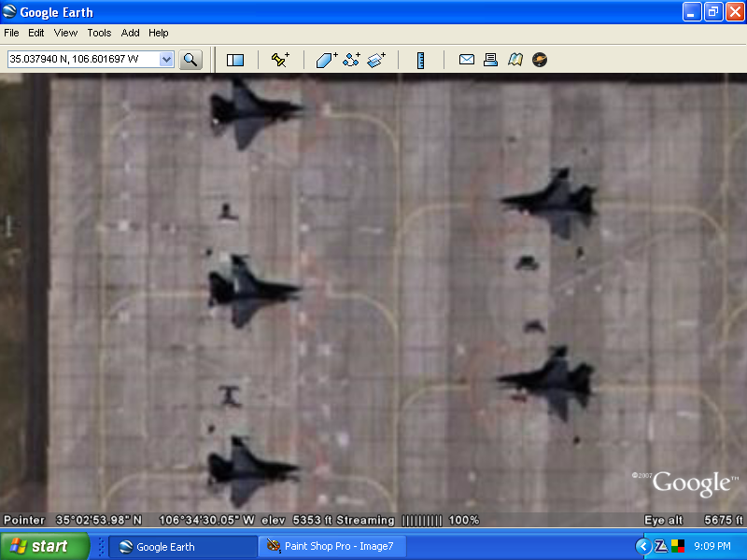Add a placemark with pushpin icon
This screenshot has width=747, height=560.
point(280,60)
